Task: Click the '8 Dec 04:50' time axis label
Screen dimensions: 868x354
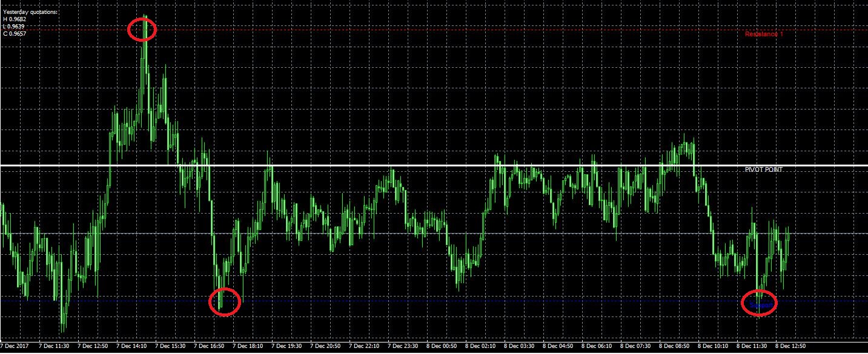Action: tap(558, 347)
